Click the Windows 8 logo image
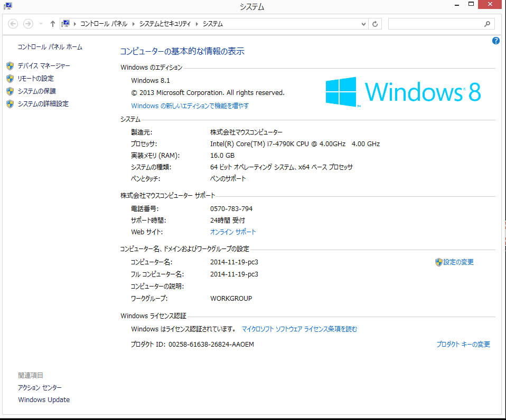The image size is (506, 420). pyautogui.click(x=403, y=92)
